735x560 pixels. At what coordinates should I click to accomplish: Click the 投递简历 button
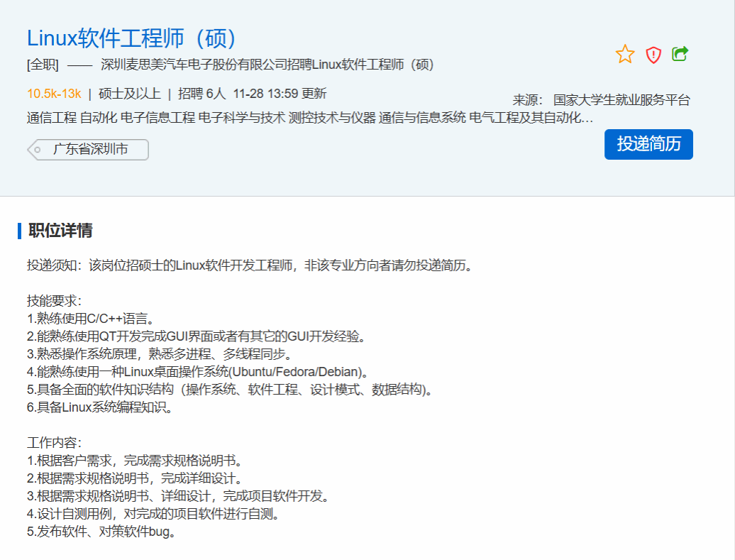coord(648,144)
